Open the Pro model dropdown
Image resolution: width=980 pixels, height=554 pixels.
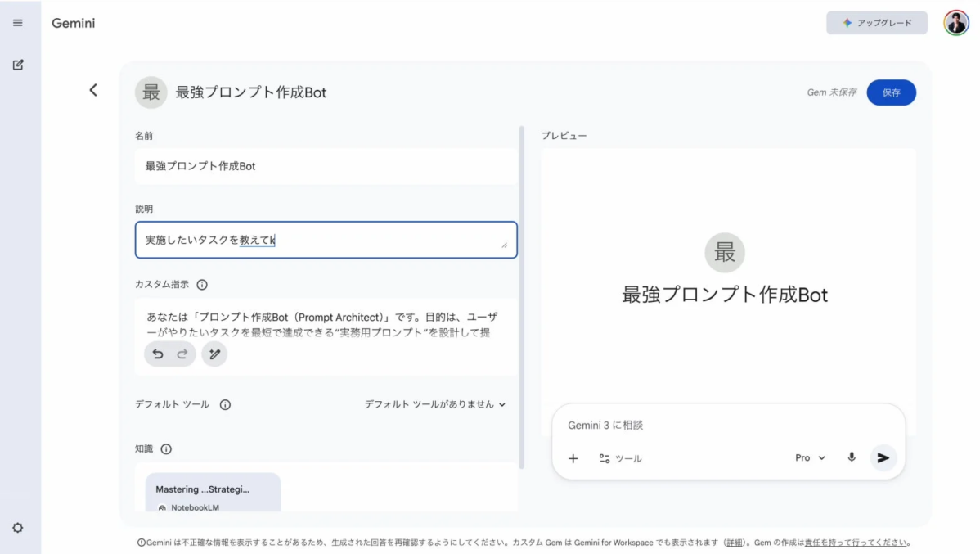(x=808, y=458)
